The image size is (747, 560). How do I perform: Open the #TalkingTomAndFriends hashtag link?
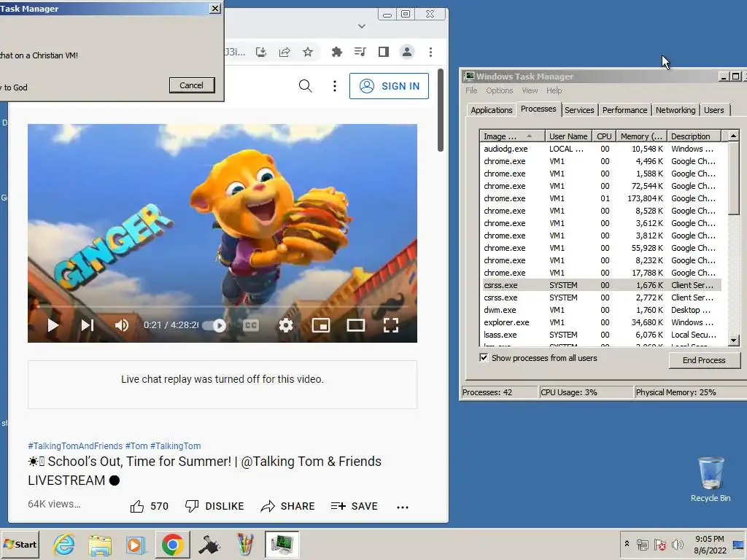(x=75, y=446)
